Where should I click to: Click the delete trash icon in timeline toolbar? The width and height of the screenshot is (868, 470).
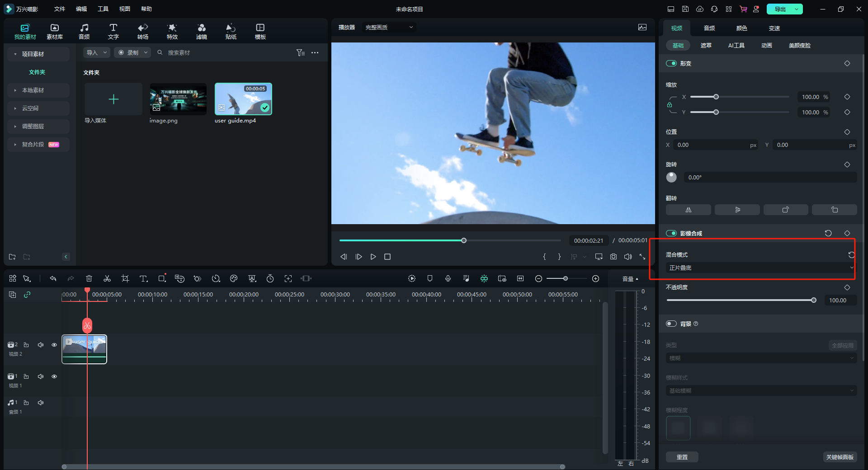click(x=89, y=278)
